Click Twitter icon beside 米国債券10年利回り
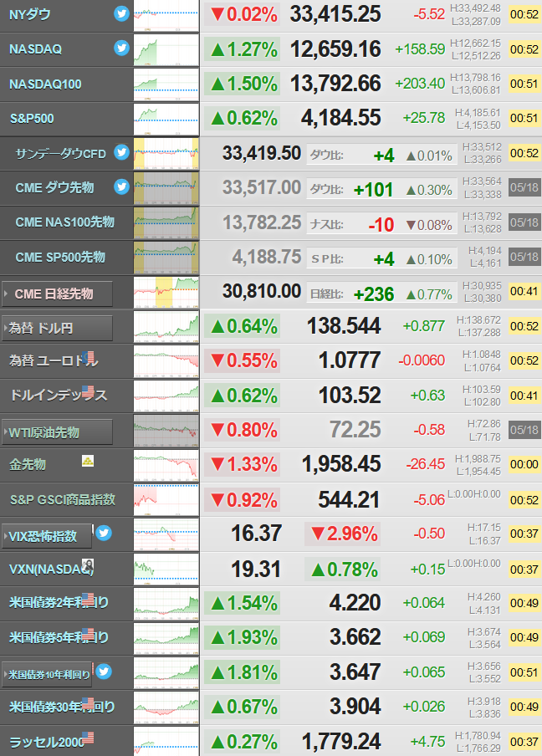This screenshot has height=756, width=542. click(x=104, y=672)
